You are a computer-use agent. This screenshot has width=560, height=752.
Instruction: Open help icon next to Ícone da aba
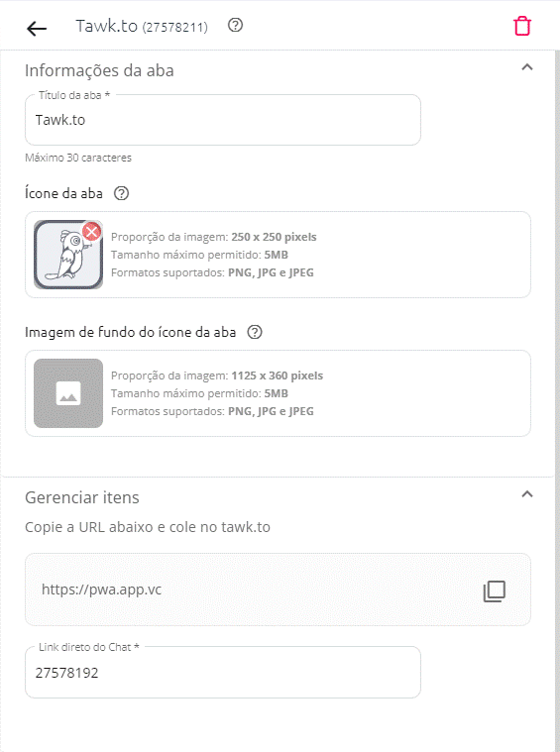(121, 193)
